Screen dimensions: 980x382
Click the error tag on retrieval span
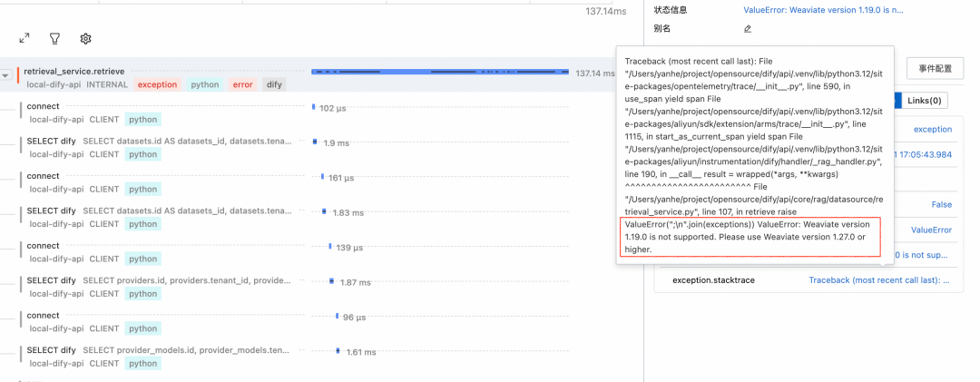[242, 84]
